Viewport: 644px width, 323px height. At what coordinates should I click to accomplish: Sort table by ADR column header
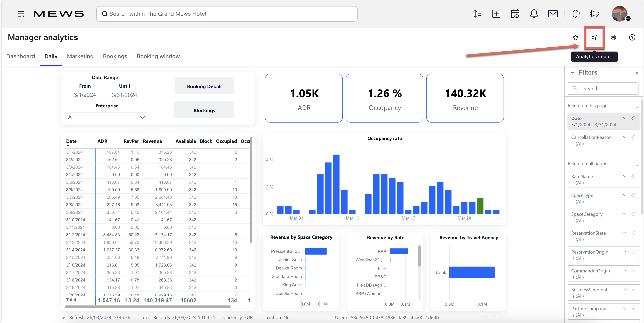102,141
